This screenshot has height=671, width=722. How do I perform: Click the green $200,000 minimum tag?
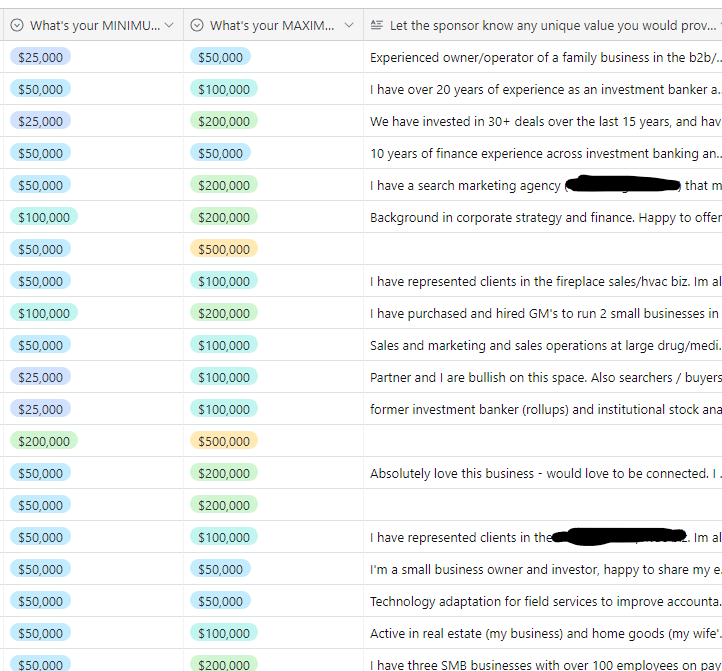(44, 441)
